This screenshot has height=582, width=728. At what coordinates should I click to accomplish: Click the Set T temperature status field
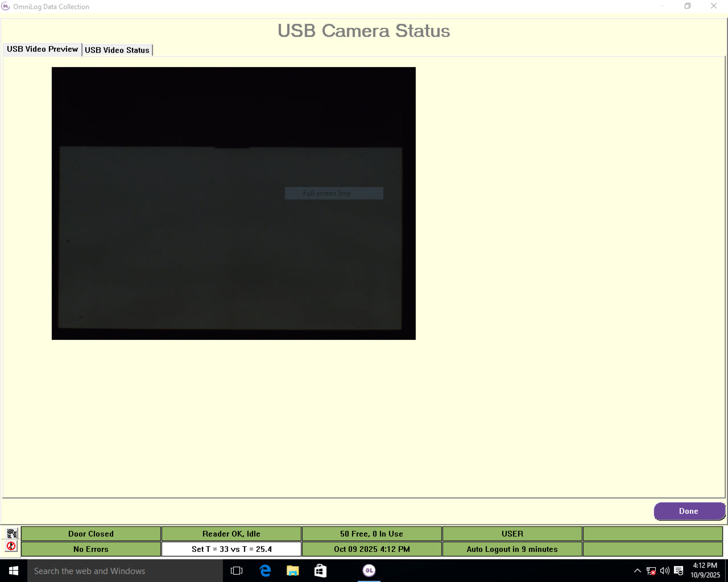(x=231, y=549)
